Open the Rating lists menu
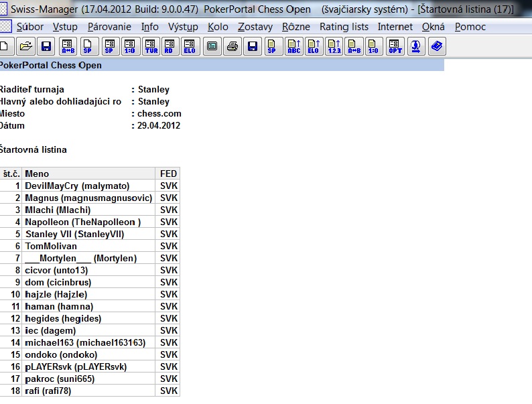Viewport: 532px width, 404px height. pos(344,27)
